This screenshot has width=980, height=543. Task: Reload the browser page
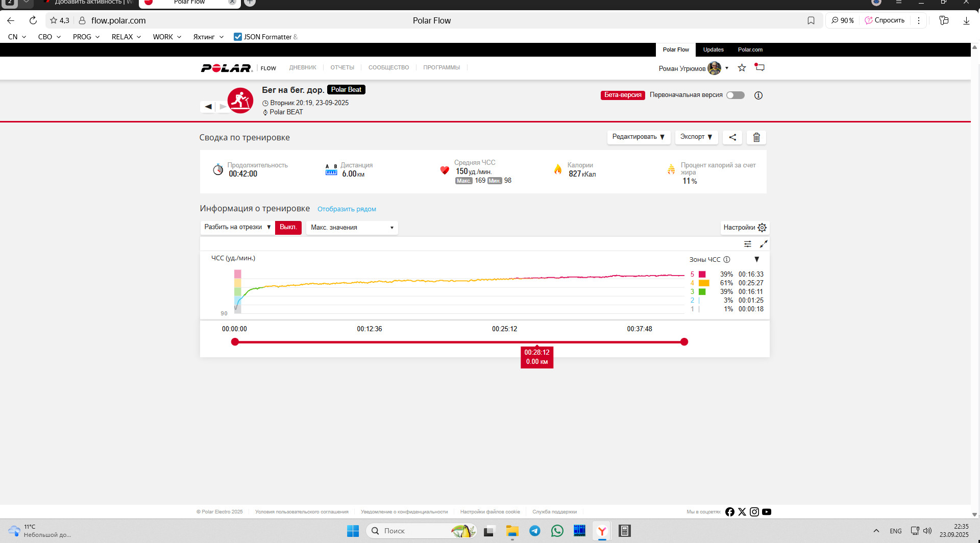(x=33, y=20)
